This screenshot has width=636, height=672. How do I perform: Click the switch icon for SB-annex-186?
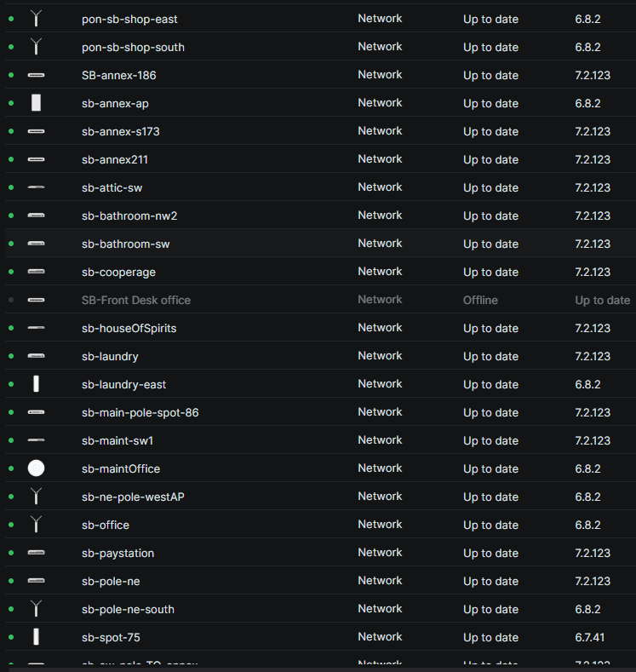click(x=36, y=75)
